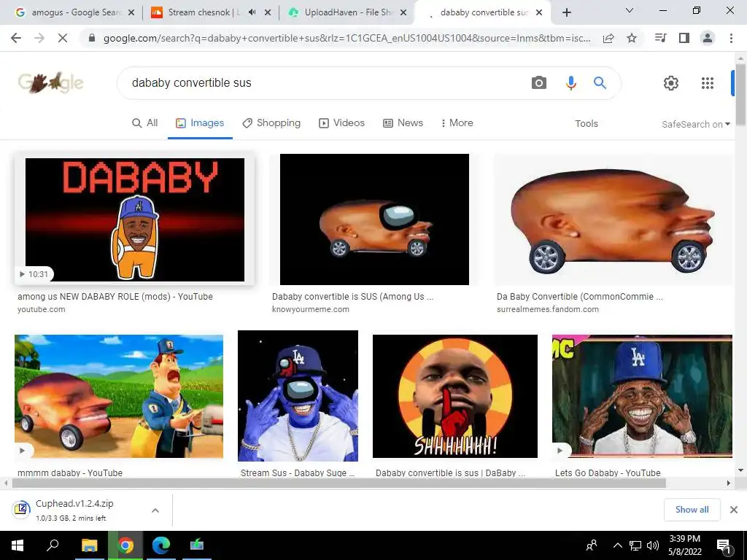The image size is (747, 560).
Task: Open the DABABY ROLE video thumbnail
Action: (135, 219)
